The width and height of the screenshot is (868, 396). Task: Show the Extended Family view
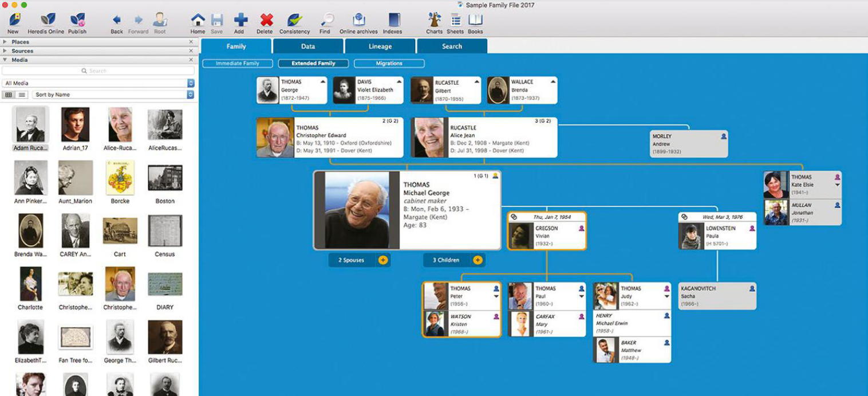click(x=313, y=64)
